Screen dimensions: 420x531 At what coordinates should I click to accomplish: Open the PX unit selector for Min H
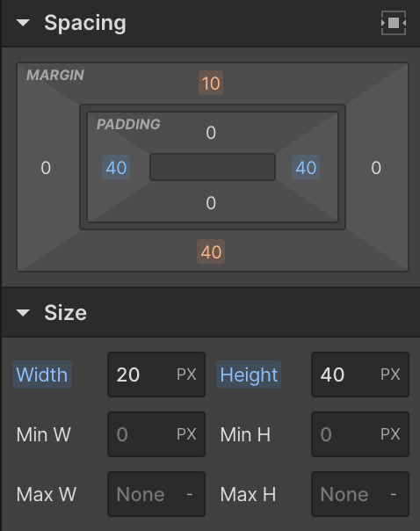point(390,434)
